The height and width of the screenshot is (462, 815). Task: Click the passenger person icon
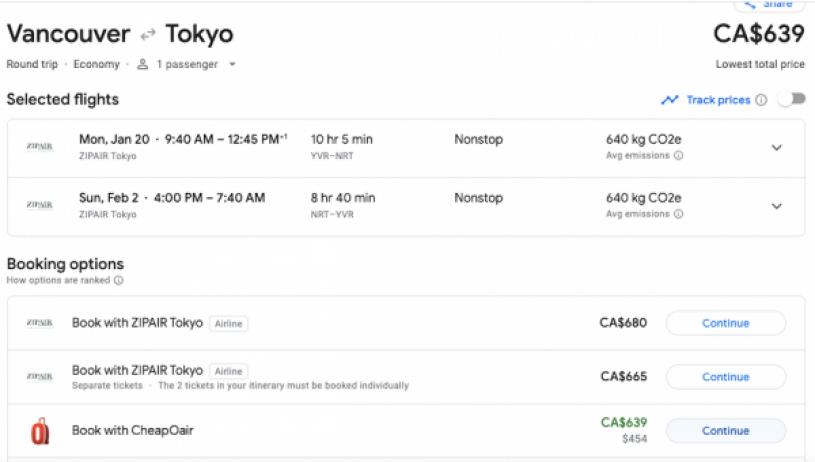click(x=143, y=65)
